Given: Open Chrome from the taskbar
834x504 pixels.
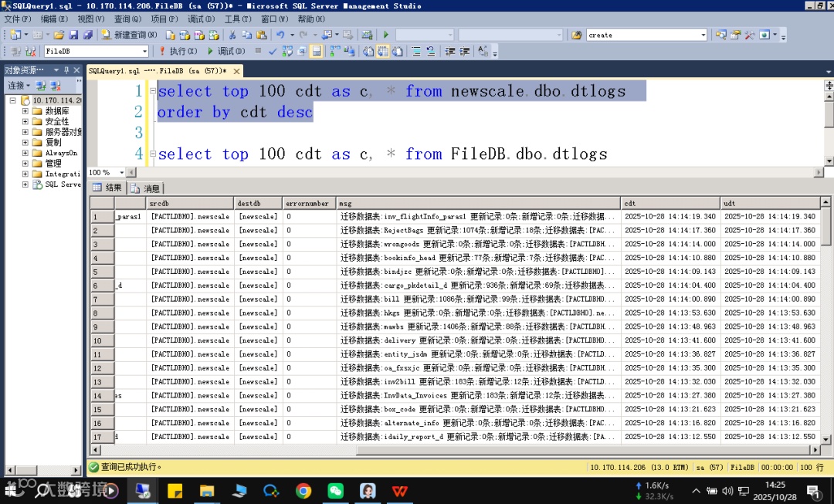Looking at the screenshot, I should pyautogui.click(x=303, y=491).
